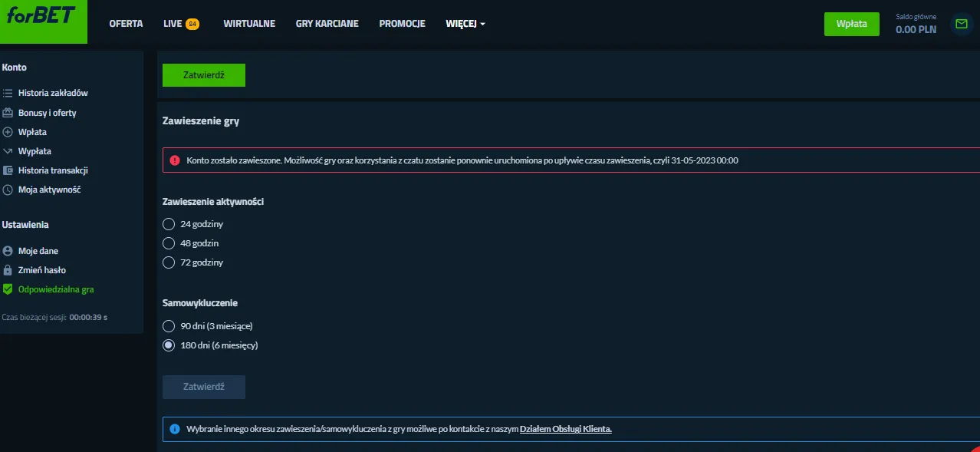Click the green Wpłata deposit button
Image resolution: width=980 pixels, height=452 pixels.
851,24
